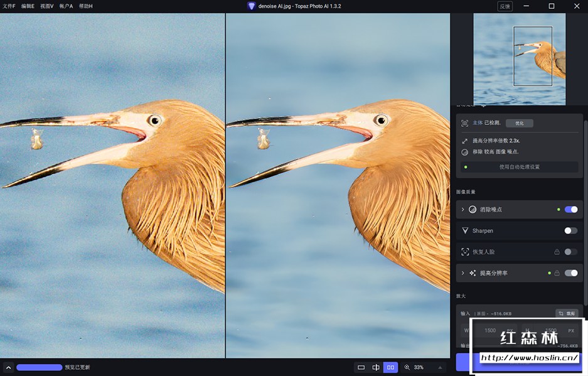
Task: Enable the Sharpen toggle
Action: tap(570, 231)
